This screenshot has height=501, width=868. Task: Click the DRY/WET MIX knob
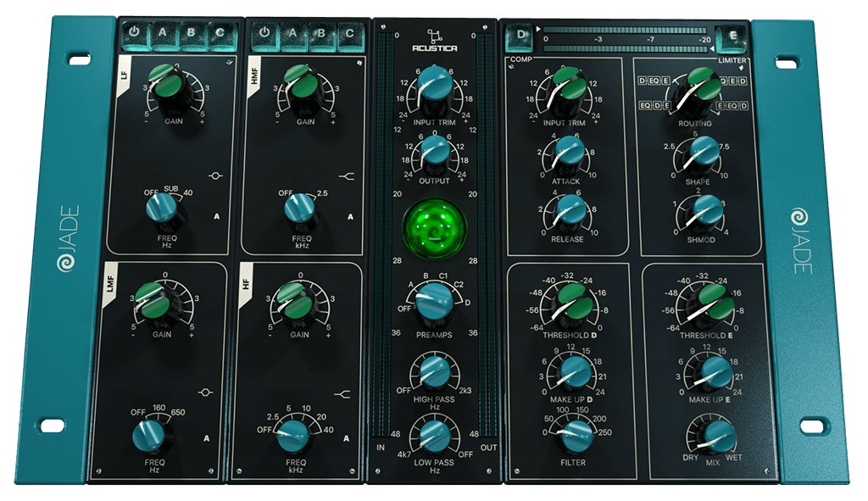[715, 437]
